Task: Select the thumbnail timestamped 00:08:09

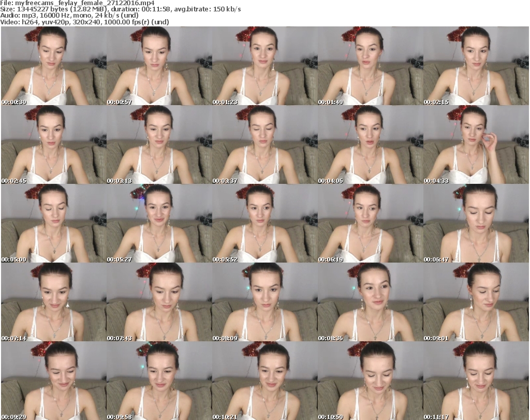Action: (x=264, y=302)
